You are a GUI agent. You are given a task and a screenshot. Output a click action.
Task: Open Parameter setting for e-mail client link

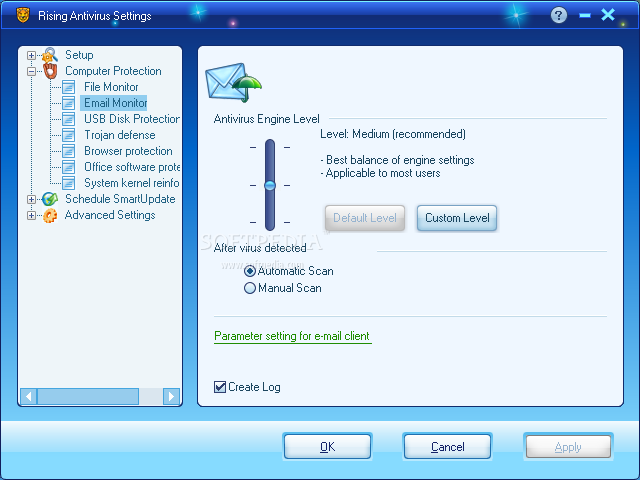tap(292, 336)
